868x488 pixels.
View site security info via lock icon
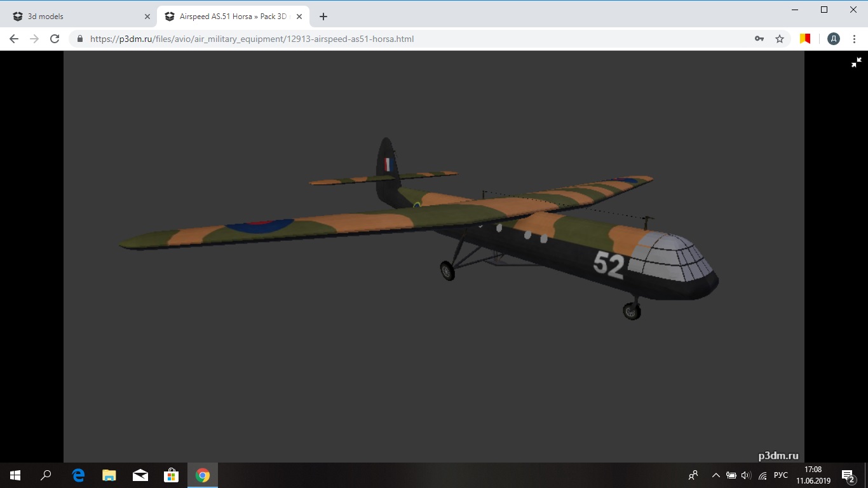pos(80,39)
